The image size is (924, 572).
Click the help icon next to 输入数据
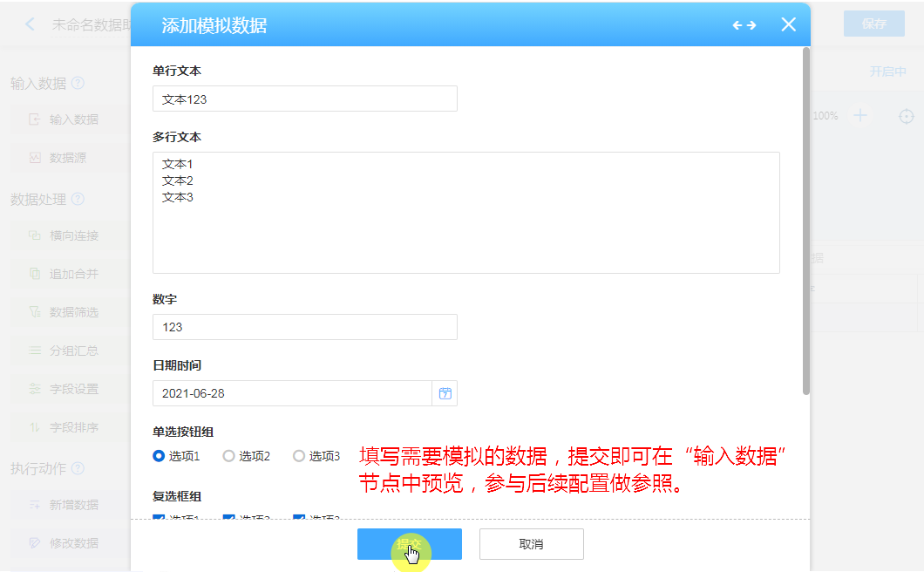[78, 84]
